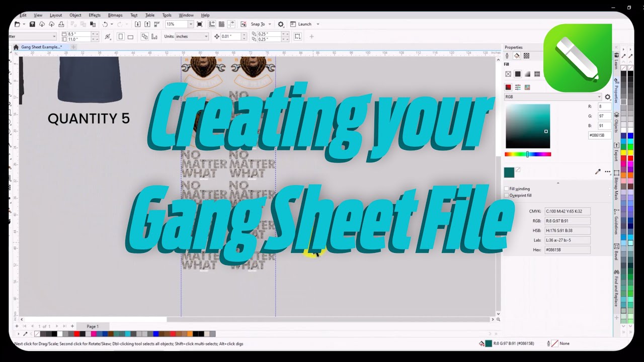The height and width of the screenshot is (362, 644).
Task: Click the Quick customize plus on property bar
Action: (x=311, y=37)
